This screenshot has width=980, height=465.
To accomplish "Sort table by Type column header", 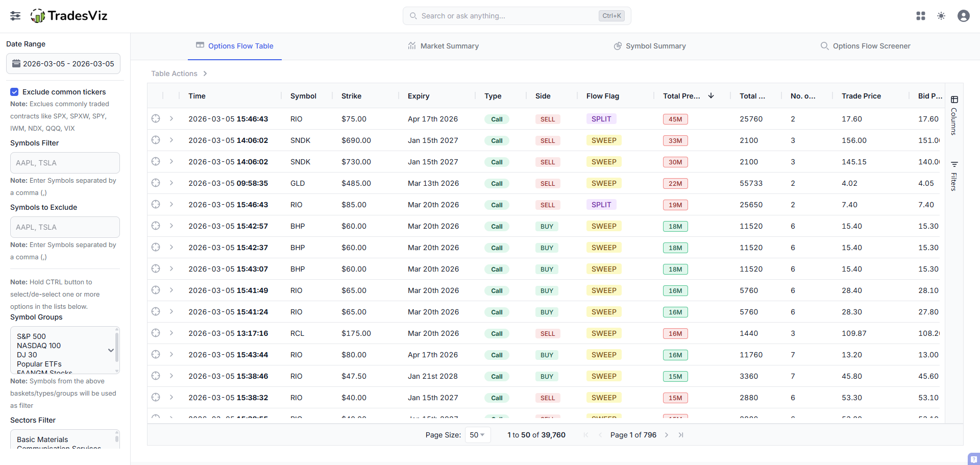I will click(493, 96).
